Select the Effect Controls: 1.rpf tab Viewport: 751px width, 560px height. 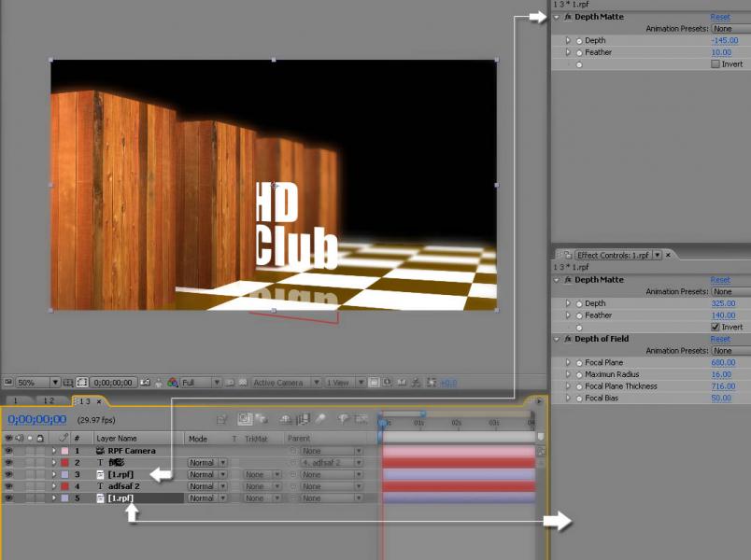[x=614, y=255]
